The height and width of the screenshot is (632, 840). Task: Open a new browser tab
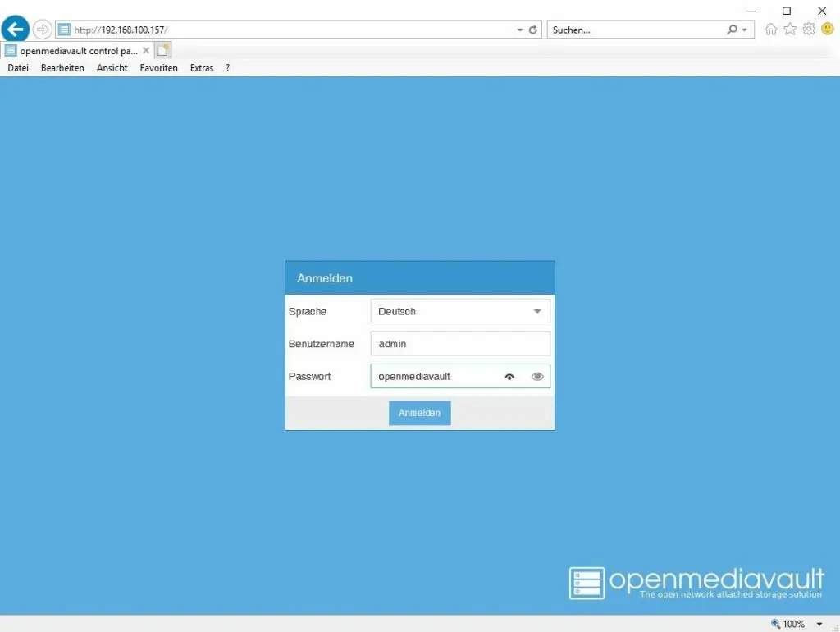[x=163, y=50]
